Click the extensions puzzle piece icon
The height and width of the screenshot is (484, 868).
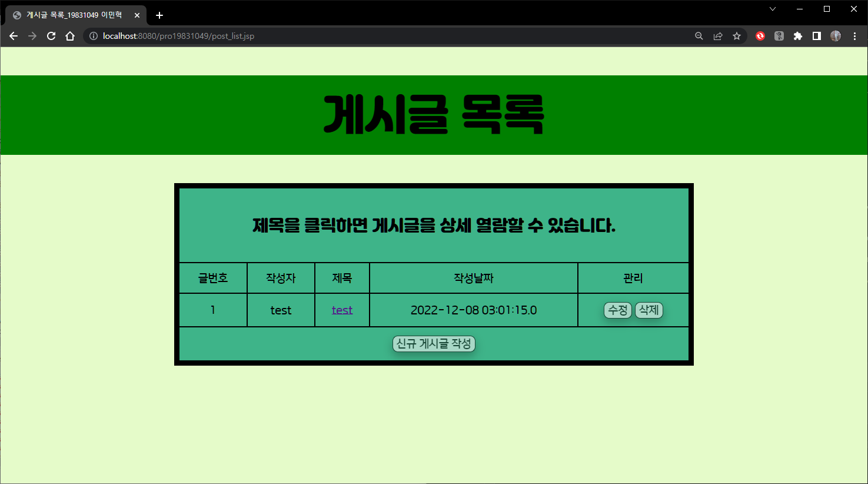click(x=797, y=36)
